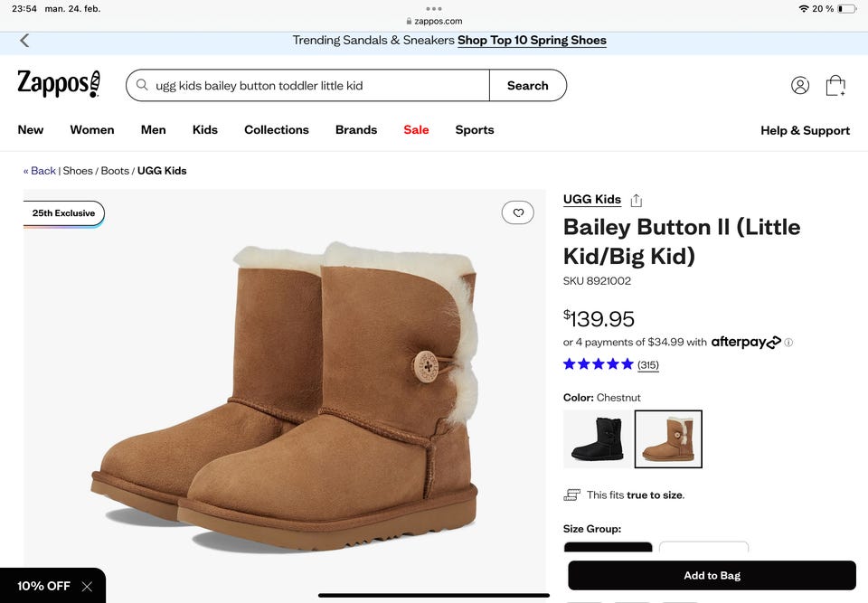Viewport: 868px width, 603px height.
Task: Open the Men menu
Action: [x=154, y=129]
